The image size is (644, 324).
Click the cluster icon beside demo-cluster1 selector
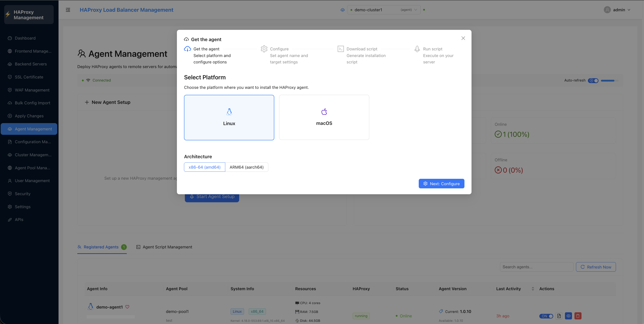[343, 10]
